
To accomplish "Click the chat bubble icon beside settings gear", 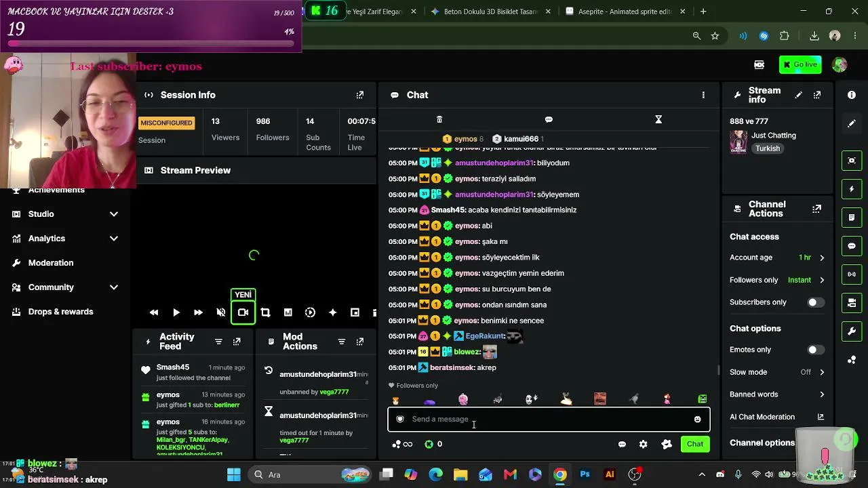I will (x=622, y=444).
